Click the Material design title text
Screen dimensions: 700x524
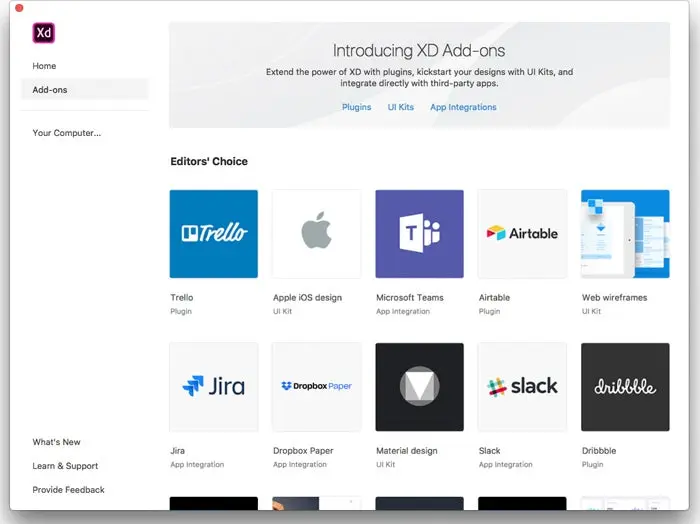click(407, 451)
